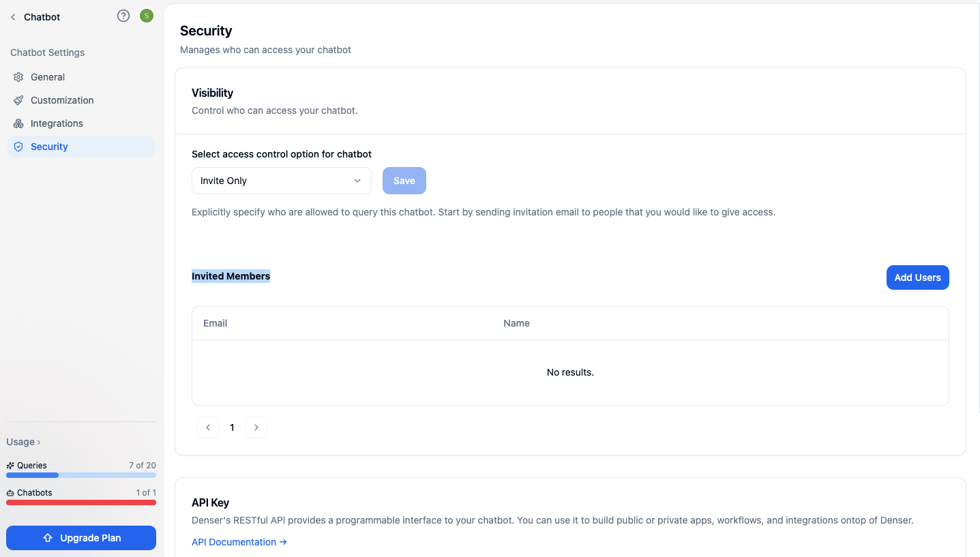Click the General gear icon
The width and height of the screenshot is (980, 557).
[18, 77]
